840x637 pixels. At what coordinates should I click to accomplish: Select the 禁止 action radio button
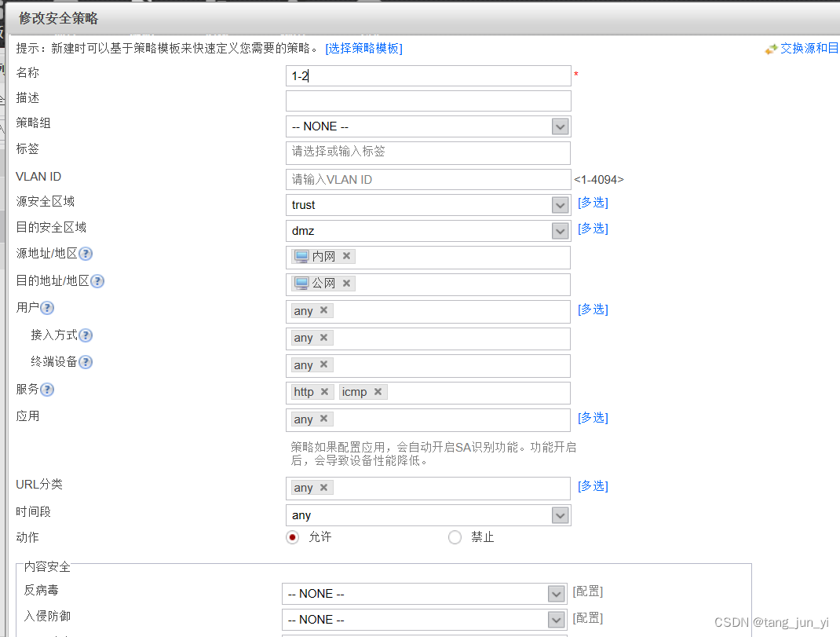point(455,536)
